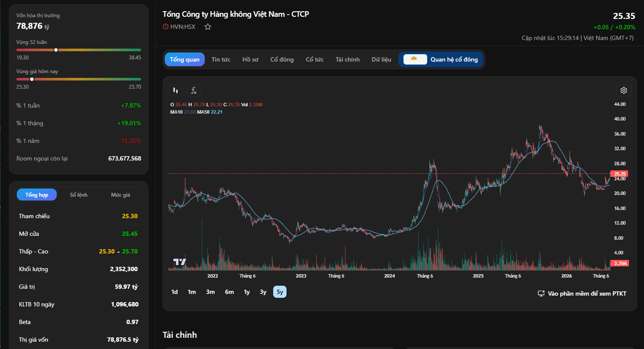Click the monitor icon beside Vào phần mềm
Screen dimensions: 644x349
542,293
